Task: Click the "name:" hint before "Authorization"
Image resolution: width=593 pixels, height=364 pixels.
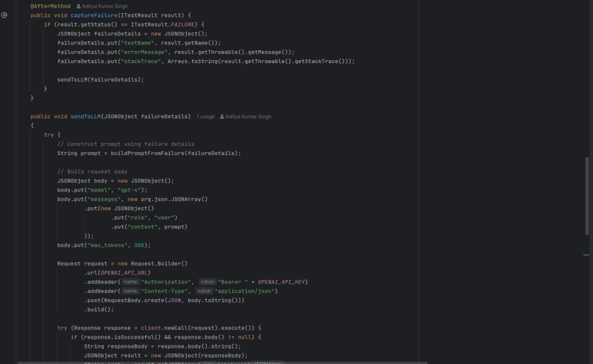Action: coord(131,282)
